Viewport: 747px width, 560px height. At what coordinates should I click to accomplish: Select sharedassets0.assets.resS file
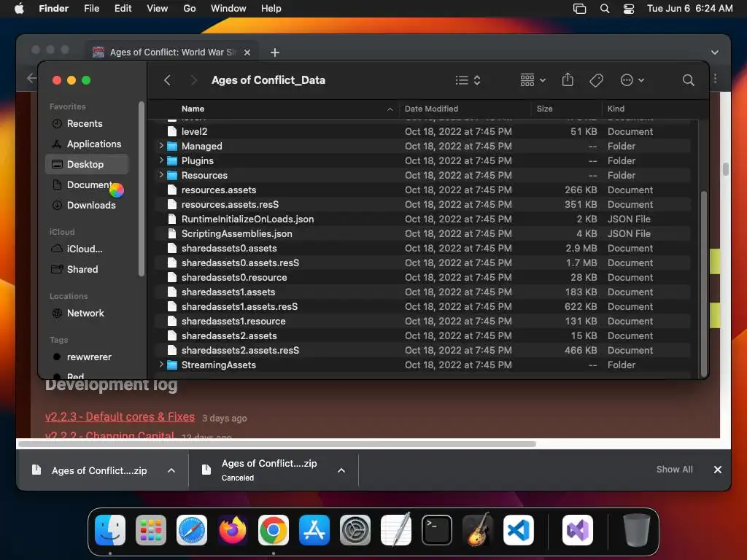(x=424, y=262)
